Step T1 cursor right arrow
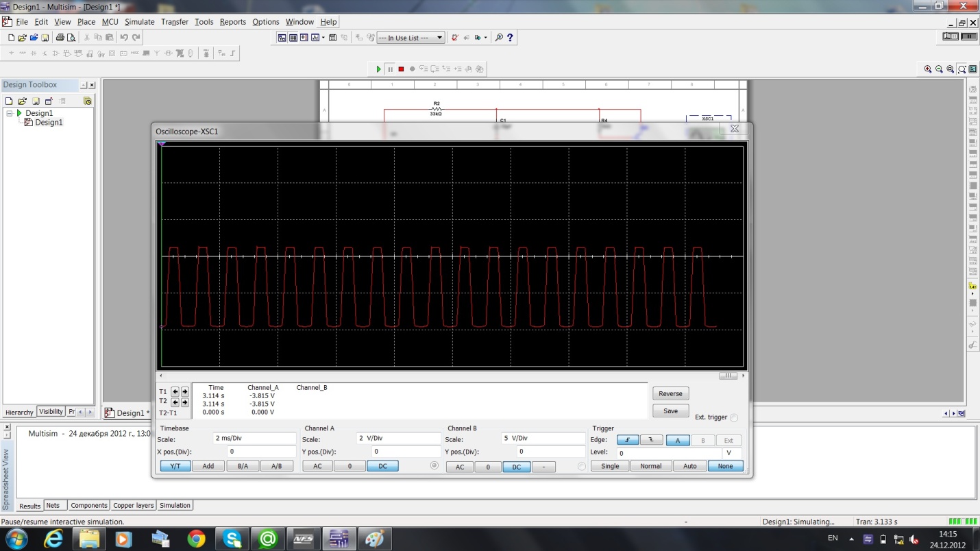Screen dimensions: 980x551 click(x=184, y=391)
